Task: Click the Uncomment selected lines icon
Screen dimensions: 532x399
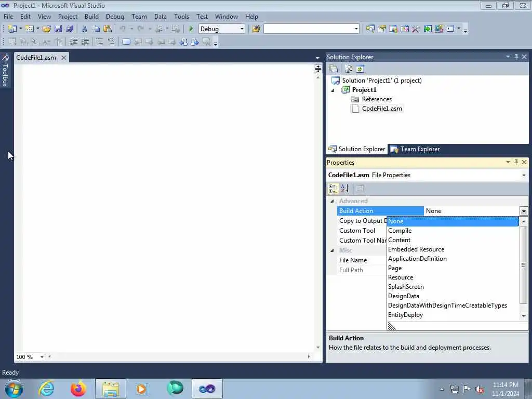Action: pos(111,42)
